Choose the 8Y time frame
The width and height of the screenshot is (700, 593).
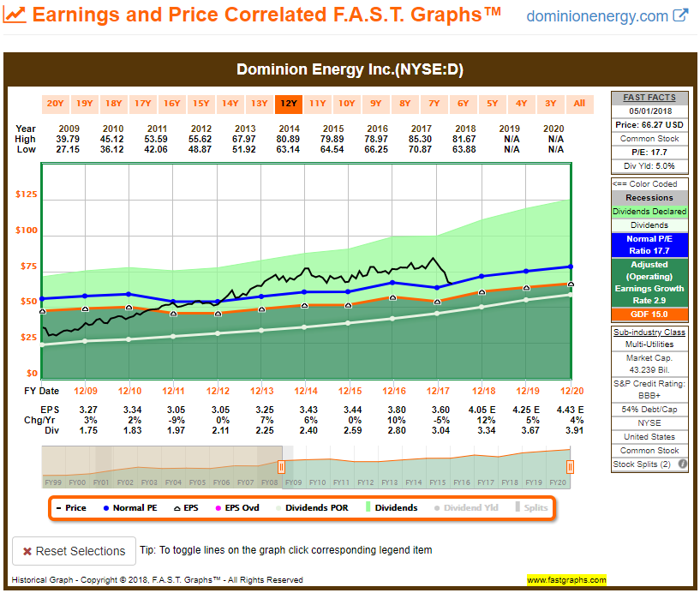pyautogui.click(x=405, y=104)
